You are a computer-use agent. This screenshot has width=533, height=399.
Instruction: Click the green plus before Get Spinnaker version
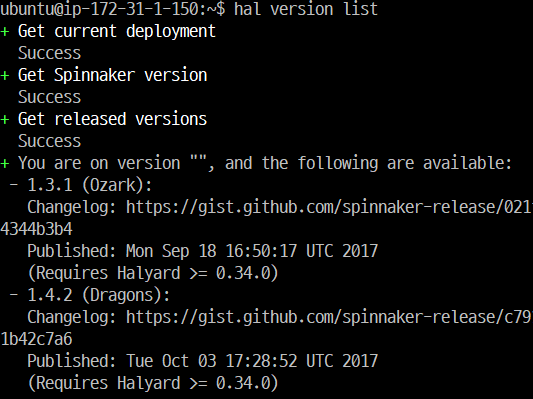5,76
